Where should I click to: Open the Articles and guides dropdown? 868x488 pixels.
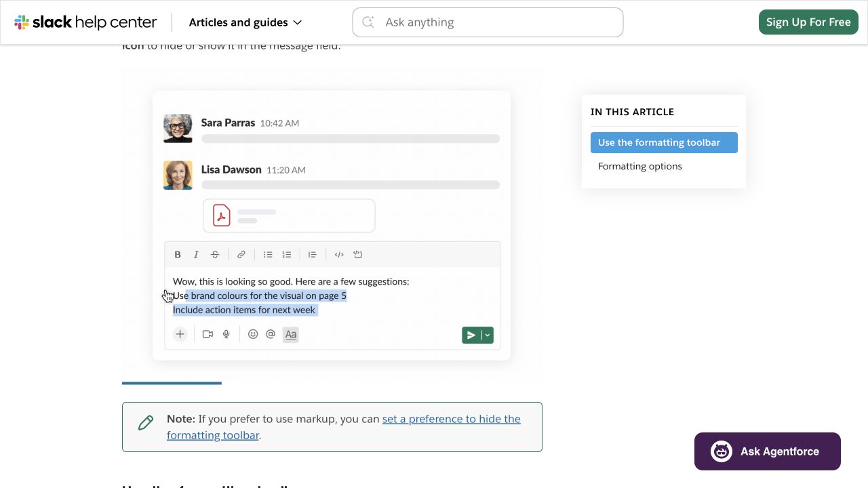tap(245, 22)
